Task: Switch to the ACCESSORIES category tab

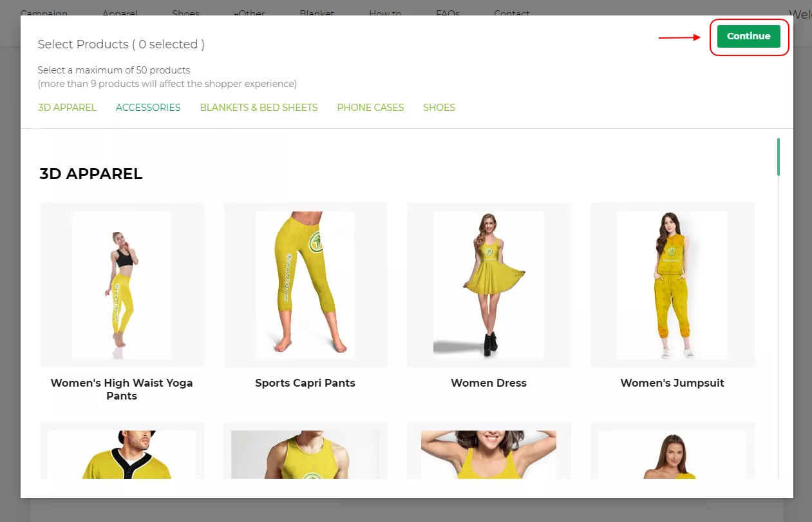Action: 148,108
